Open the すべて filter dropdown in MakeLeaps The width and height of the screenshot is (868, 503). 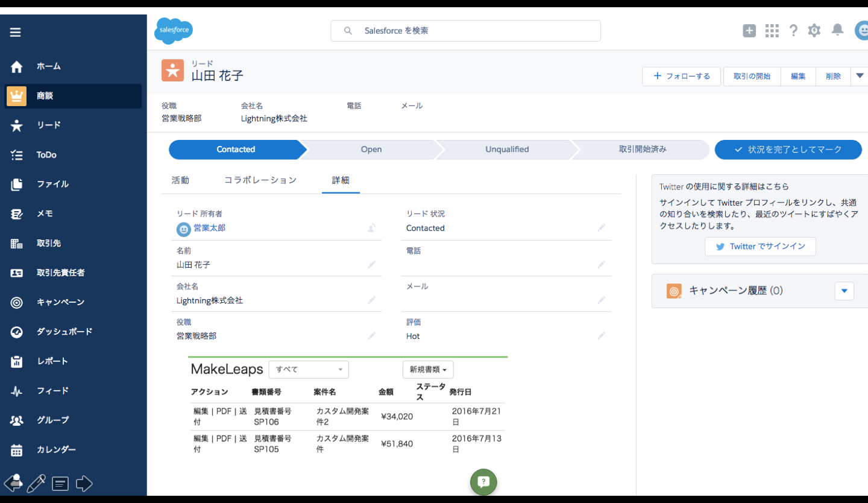pyautogui.click(x=309, y=369)
